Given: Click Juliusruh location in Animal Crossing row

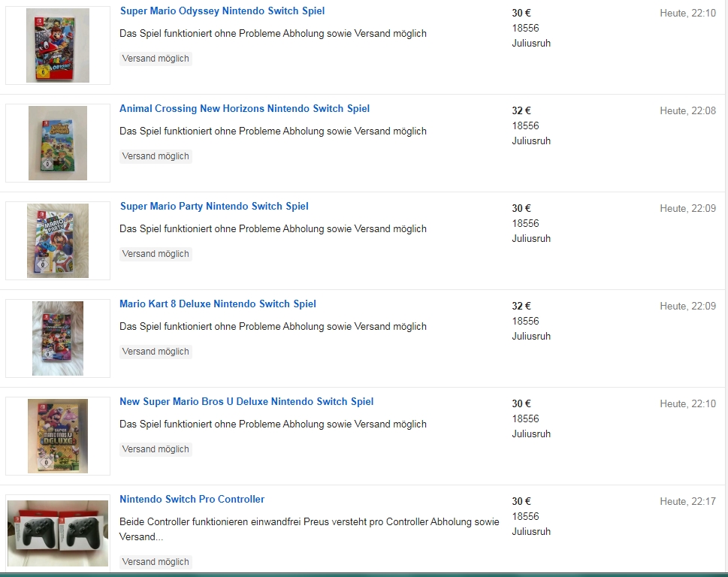Looking at the screenshot, I should coord(531,140).
